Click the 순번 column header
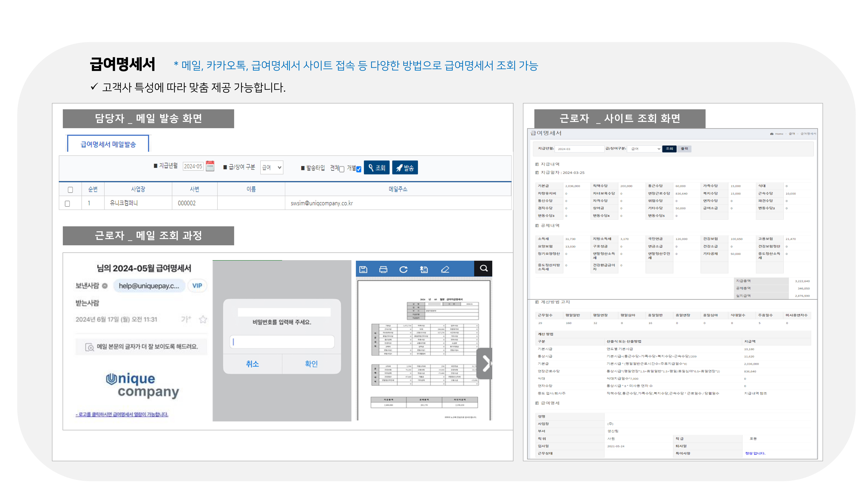The width and height of the screenshot is (868, 488). point(93,189)
